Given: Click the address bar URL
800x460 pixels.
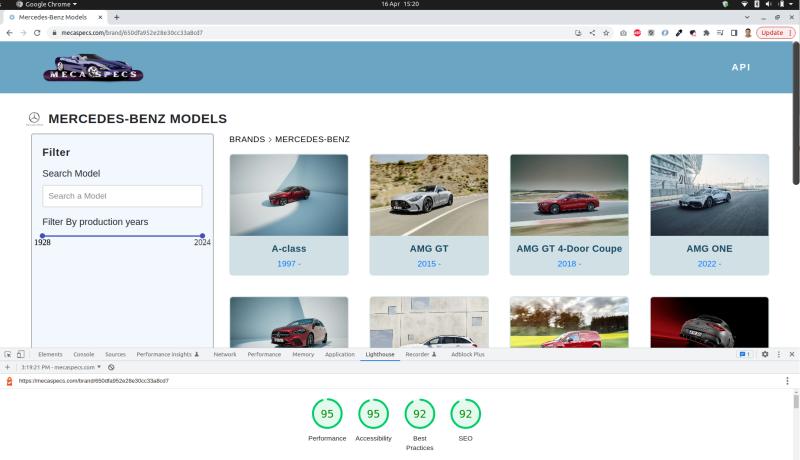Looking at the screenshot, I should (x=132, y=33).
